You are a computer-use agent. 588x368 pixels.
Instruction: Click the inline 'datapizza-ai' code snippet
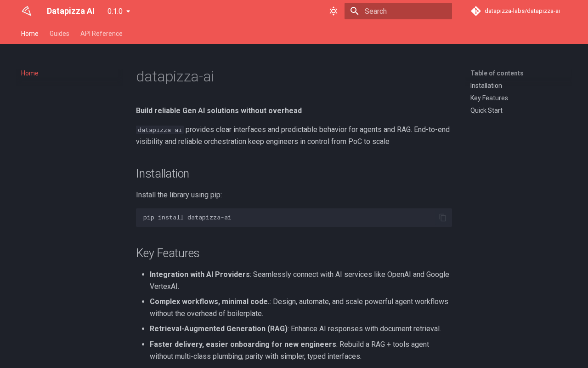coord(160,130)
